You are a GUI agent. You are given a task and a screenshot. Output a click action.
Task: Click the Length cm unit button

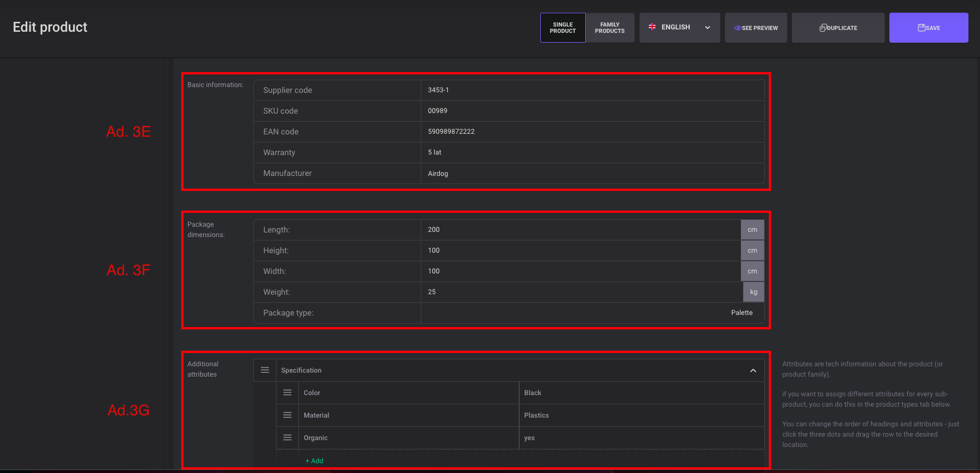tap(753, 230)
